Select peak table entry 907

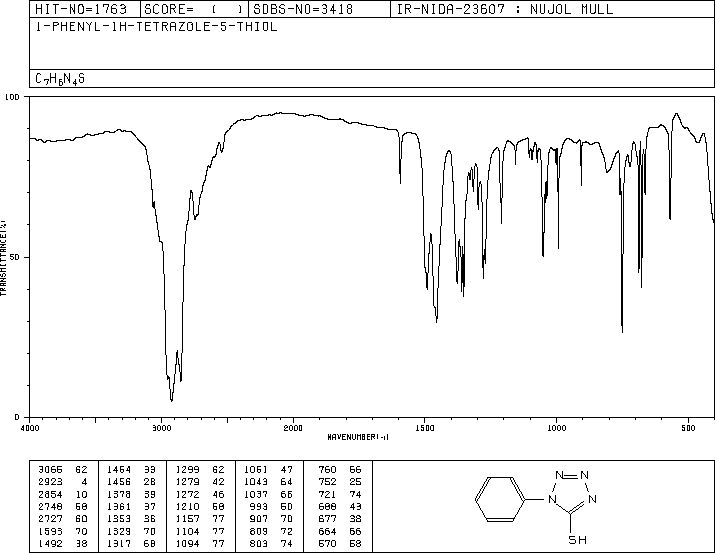coord(259,519)
